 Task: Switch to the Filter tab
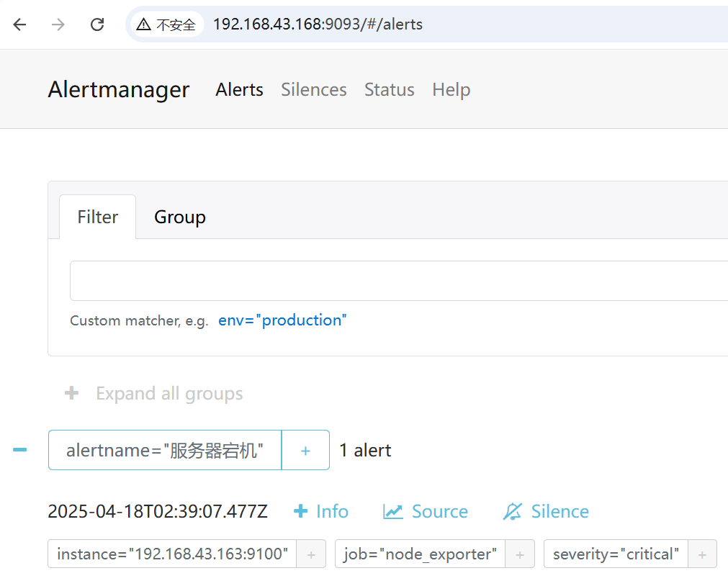pos(97,217)
